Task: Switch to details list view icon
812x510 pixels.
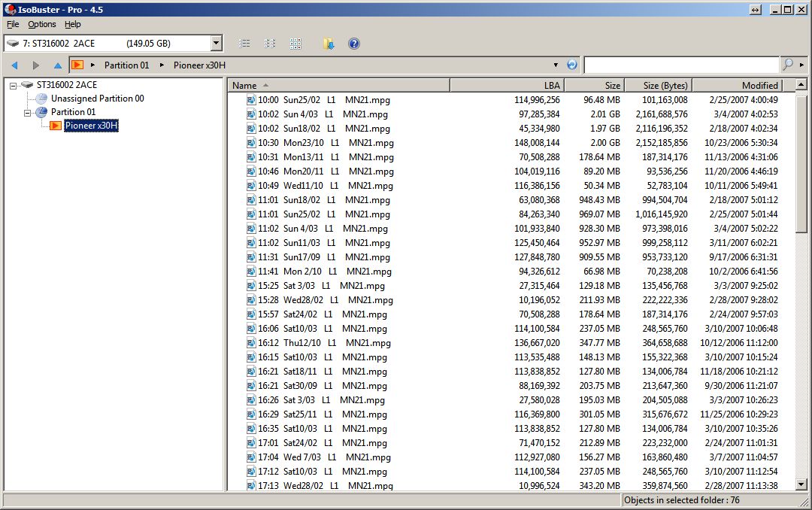Action: [x=244, y=44]
